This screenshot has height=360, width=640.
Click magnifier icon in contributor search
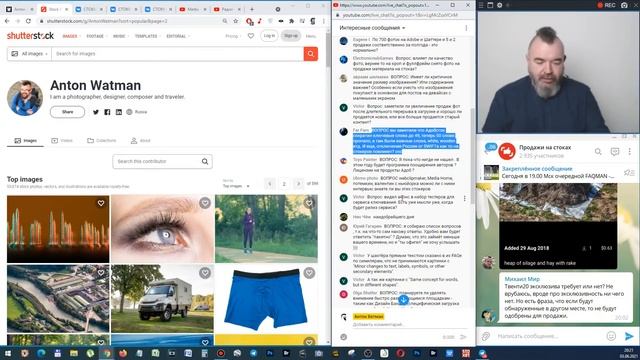205,161
